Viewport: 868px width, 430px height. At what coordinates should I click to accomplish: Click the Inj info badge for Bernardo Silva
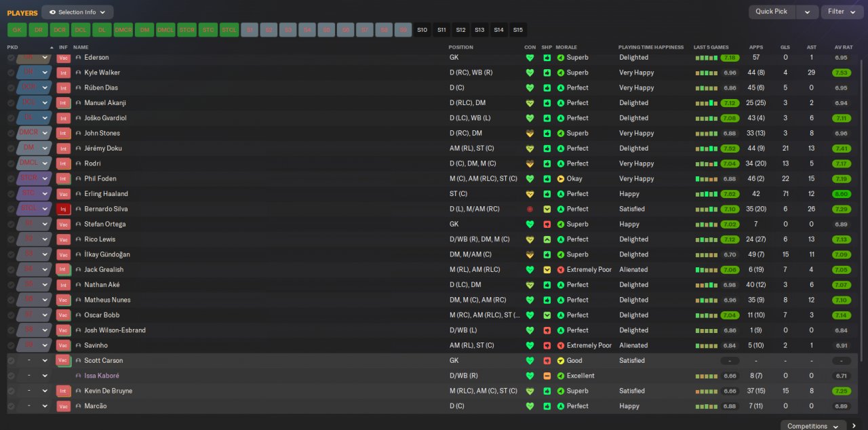(x=64, y=209)
